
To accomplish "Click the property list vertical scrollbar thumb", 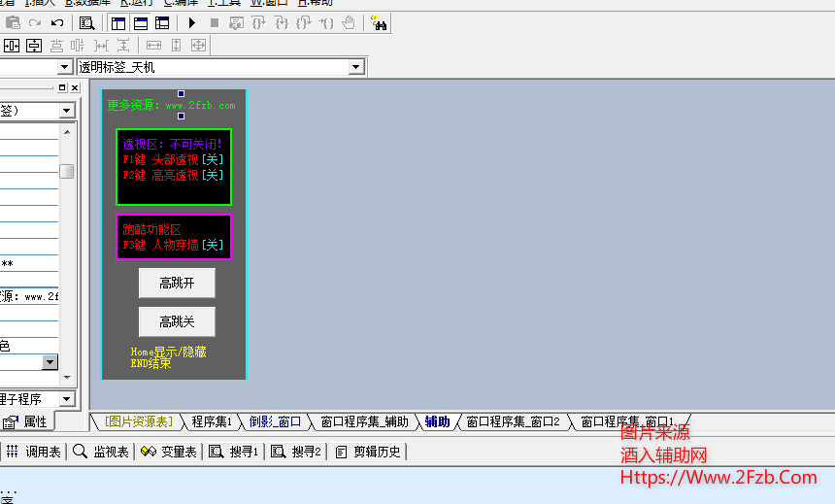I will [66, 172].
